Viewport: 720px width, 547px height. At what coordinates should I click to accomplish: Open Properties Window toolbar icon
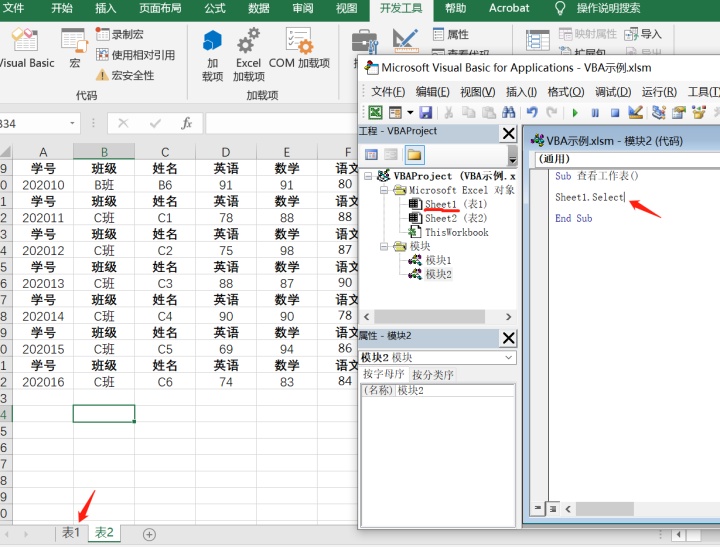679,112
